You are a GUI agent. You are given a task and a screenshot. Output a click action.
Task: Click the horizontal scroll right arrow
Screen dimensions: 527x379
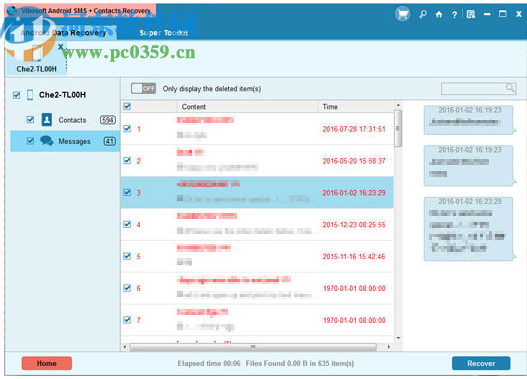(x=389, y=347)
